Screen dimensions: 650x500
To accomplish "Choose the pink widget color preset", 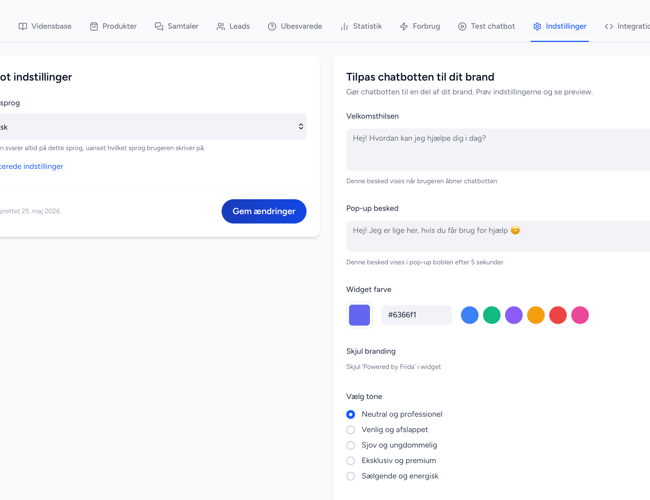I will tap(580, 315).
